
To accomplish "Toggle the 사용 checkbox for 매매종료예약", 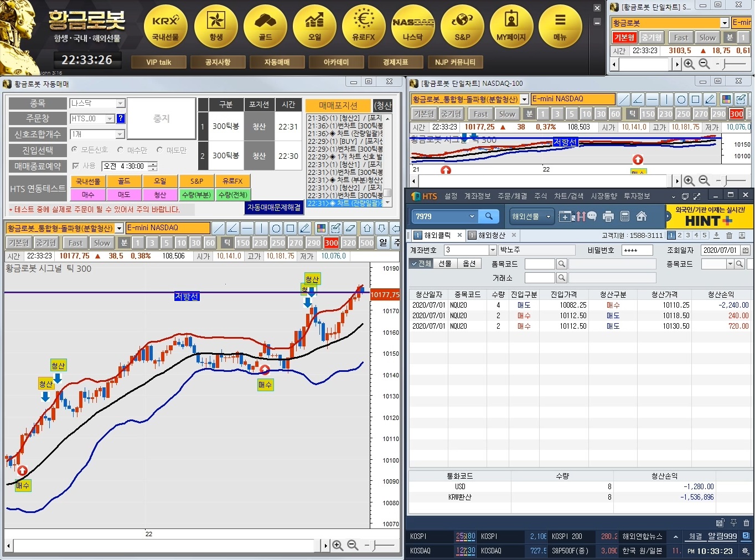I will point(76,165).
